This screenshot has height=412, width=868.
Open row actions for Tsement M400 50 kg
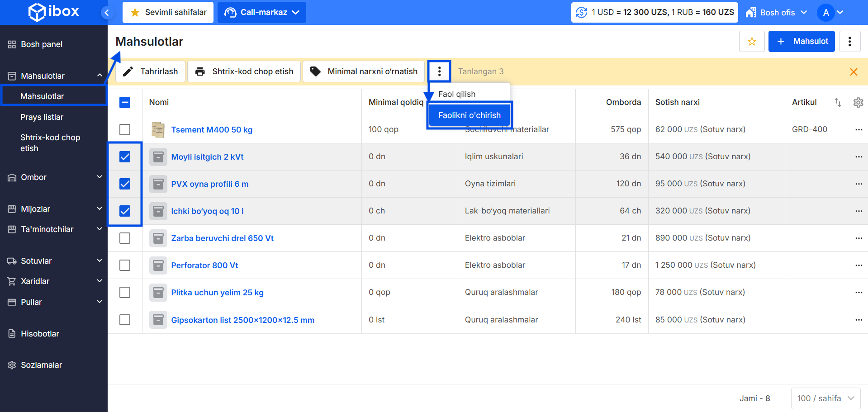pyautogui.click(x=859, y=130)
